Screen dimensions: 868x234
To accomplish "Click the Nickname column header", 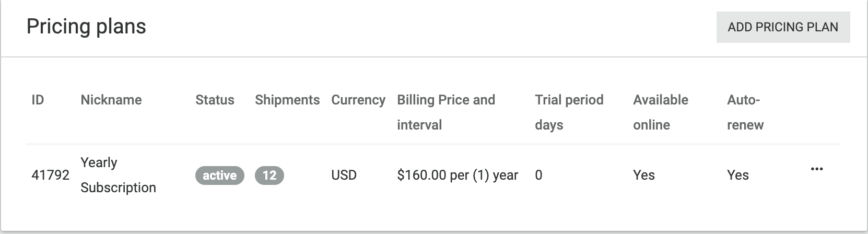I will coord(111,100).
